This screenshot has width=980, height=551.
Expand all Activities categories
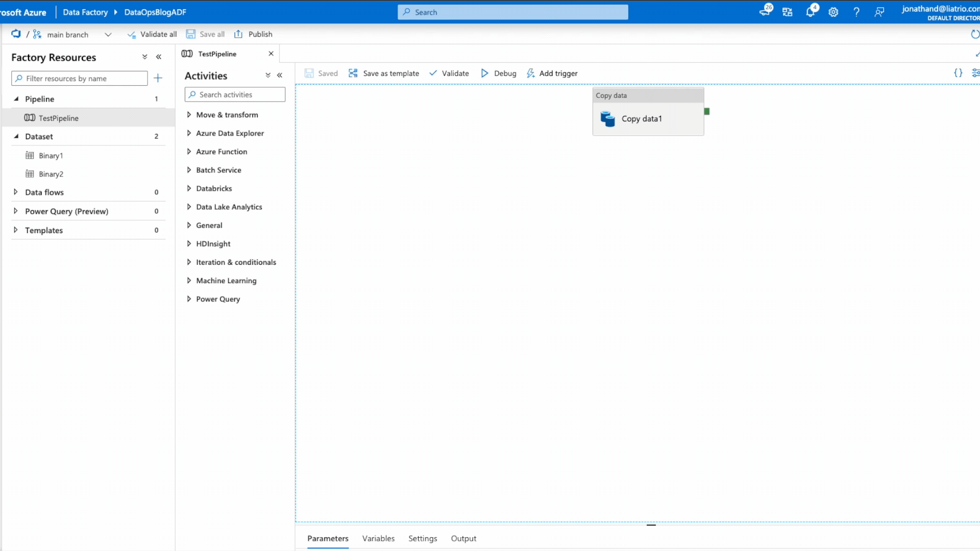(x=267, y=76)
